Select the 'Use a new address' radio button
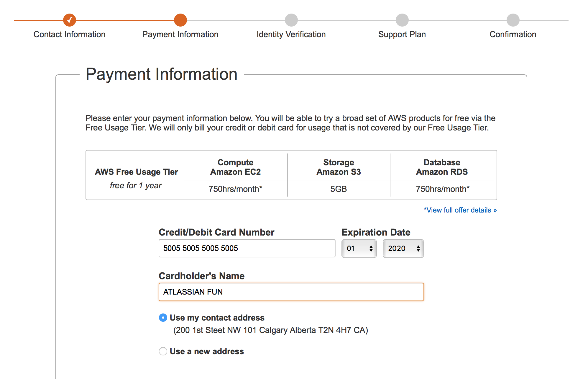The width and height of the screenshot is (588, 379). point(163,351)
